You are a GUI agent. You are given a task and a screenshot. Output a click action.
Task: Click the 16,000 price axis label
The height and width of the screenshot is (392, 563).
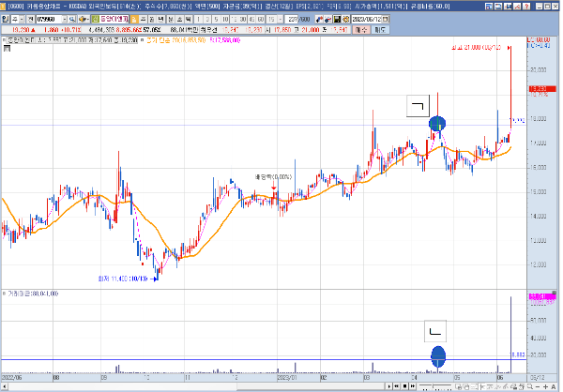point(539,167)
